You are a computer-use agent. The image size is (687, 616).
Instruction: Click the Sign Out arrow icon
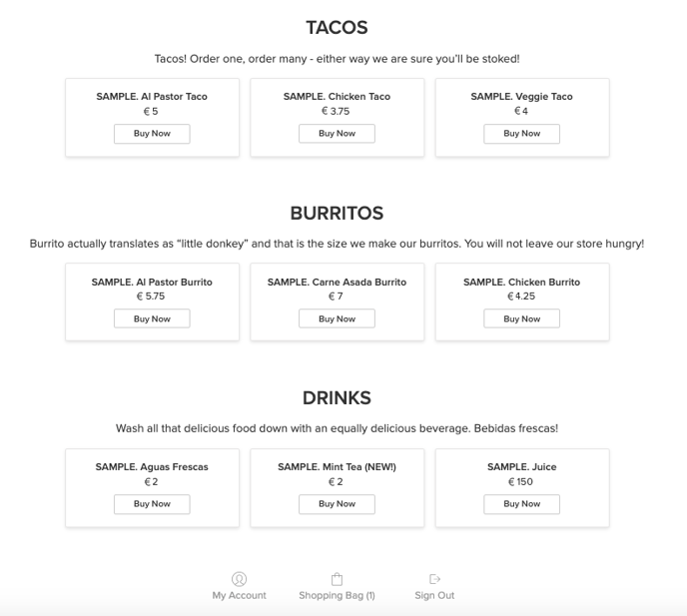click(434, 579)
